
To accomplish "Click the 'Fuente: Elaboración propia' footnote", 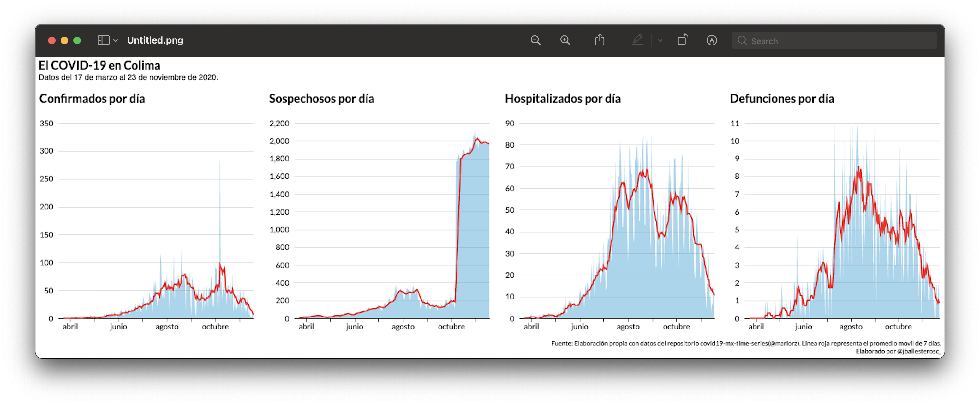I will pyautogui.click(x=746, y=343).
